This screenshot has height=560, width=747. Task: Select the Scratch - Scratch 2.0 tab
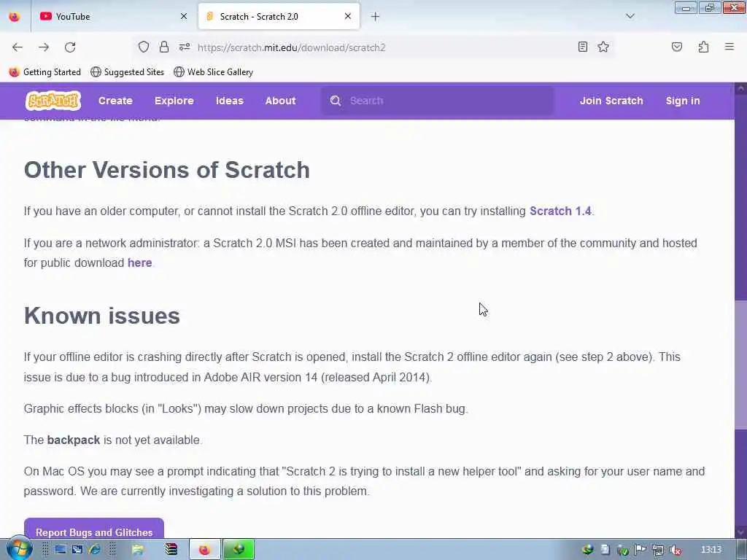[279, 17]
